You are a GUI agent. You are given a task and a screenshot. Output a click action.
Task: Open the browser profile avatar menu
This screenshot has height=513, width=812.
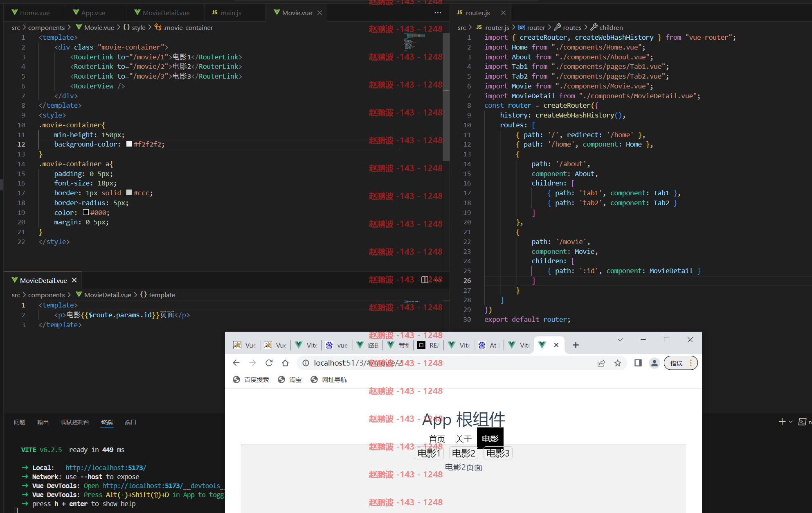click(655, 363)
